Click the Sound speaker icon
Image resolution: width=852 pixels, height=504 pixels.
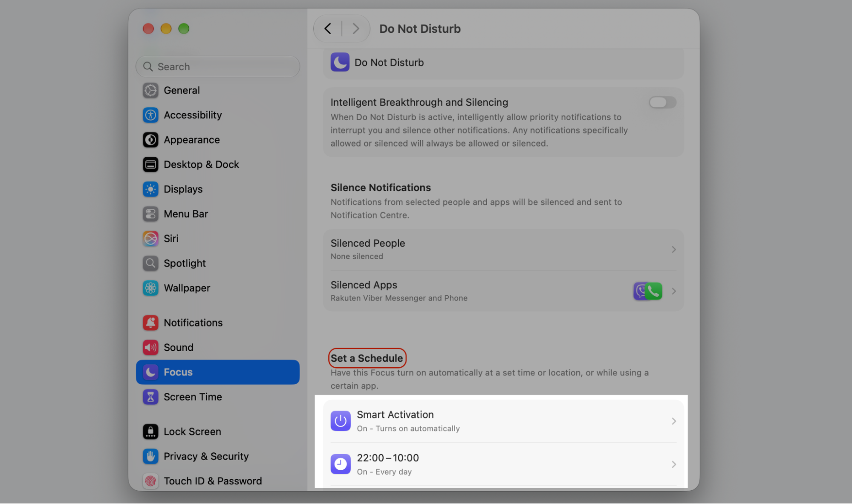coord(150,347)
